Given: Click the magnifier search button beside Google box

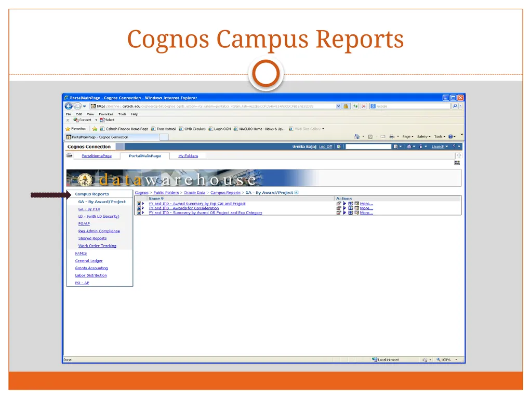Looking at the screenshot, I should (455, 106).
